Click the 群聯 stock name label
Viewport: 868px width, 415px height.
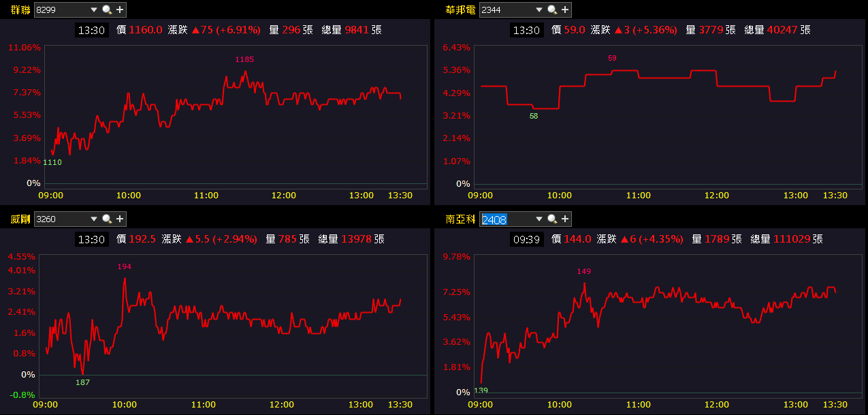(x=20, y=10)
